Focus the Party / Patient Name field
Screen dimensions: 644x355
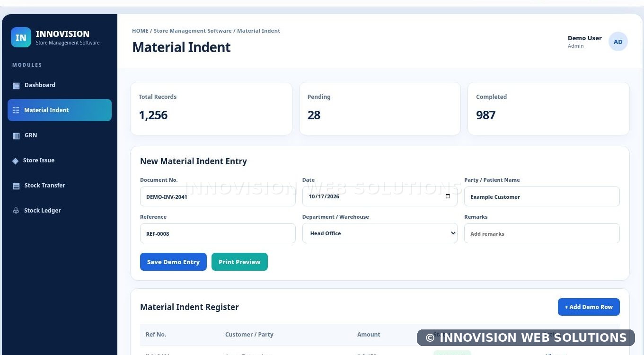coord(542,196)
